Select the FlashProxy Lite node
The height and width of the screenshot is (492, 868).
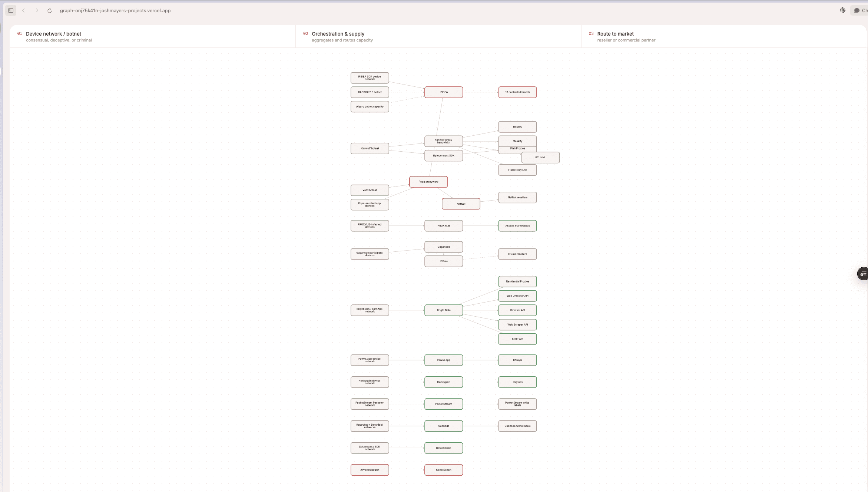tap(517, 170)
